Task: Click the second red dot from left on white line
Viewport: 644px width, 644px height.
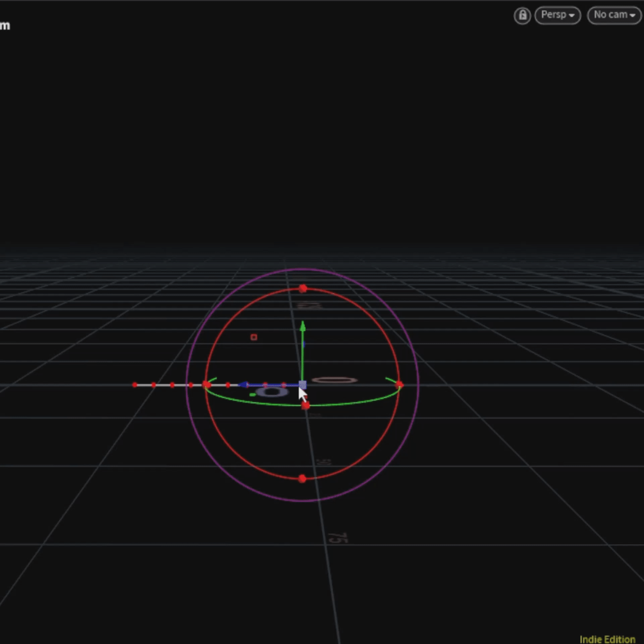Action: coord(154,385)
